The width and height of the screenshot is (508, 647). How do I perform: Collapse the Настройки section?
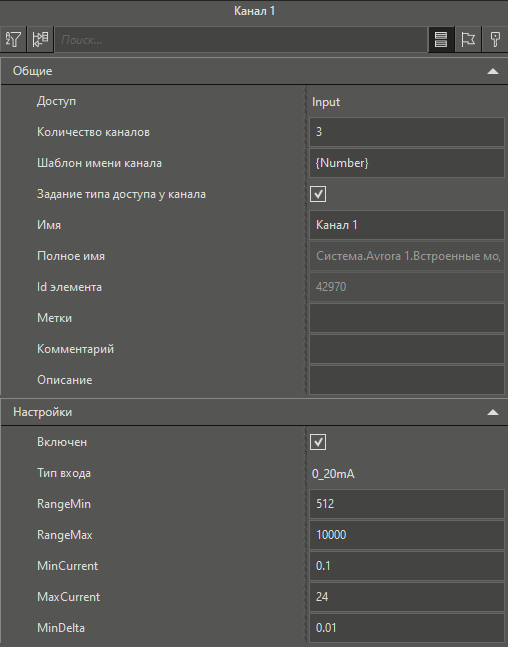(x=493, y=412)
